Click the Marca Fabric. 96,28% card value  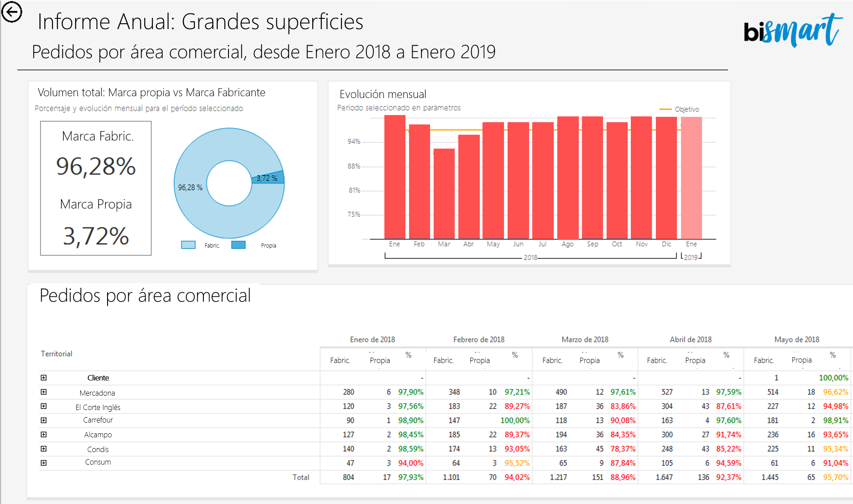click(96, 167)
